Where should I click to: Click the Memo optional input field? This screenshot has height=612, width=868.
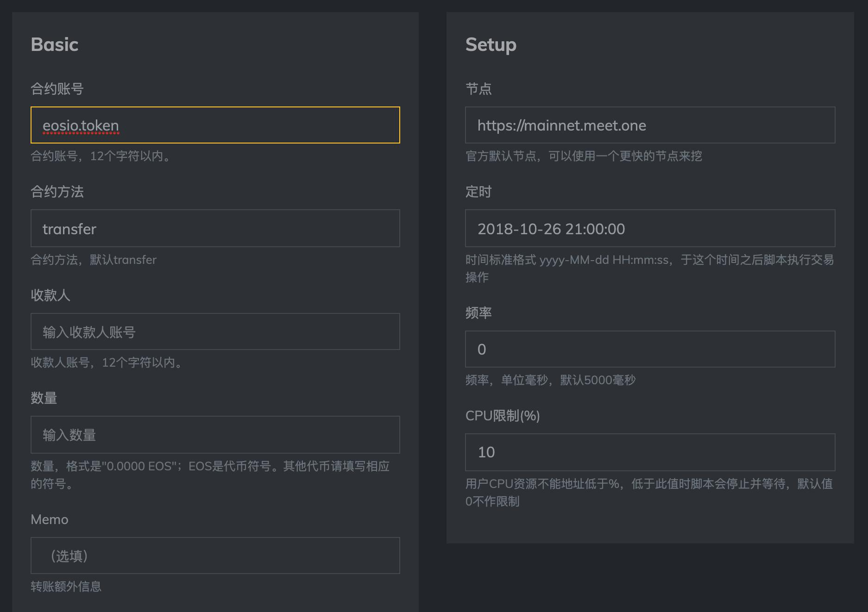click(x=215, y=556)
